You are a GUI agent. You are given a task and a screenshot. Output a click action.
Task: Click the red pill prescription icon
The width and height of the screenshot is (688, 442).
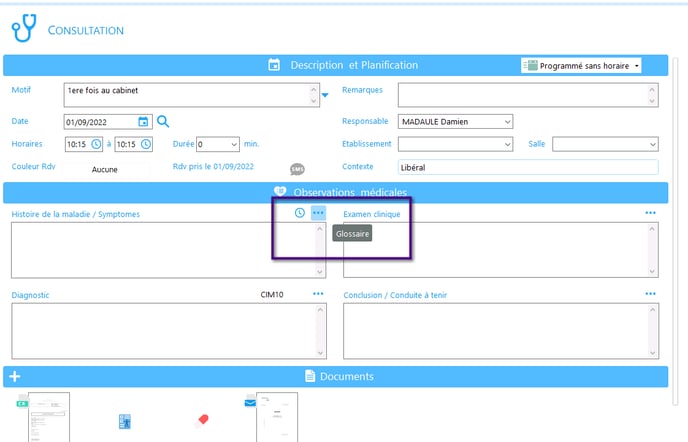tap(203, 421)
